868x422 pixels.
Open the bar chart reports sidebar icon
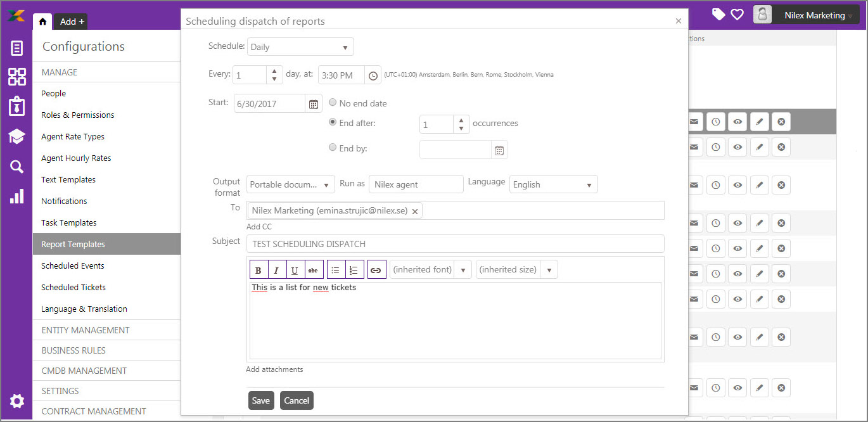coord(16,196)
